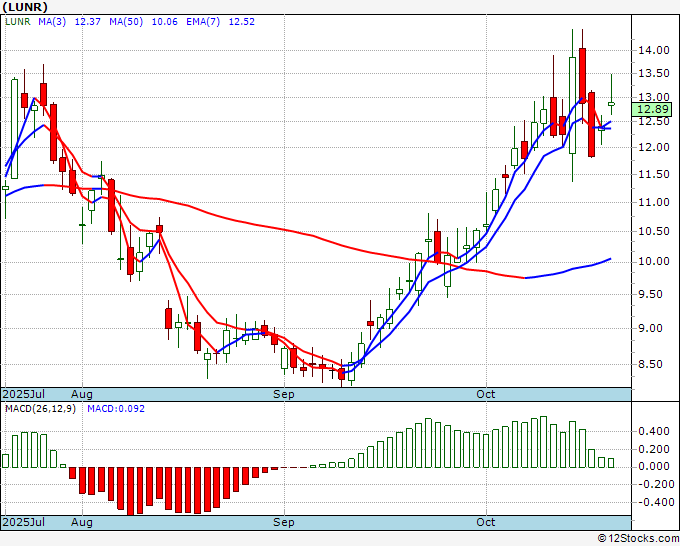Click 2025Jul on the price chart axis
The width and height of the screenshot is (680, 546).
click(x=23, y=394)
